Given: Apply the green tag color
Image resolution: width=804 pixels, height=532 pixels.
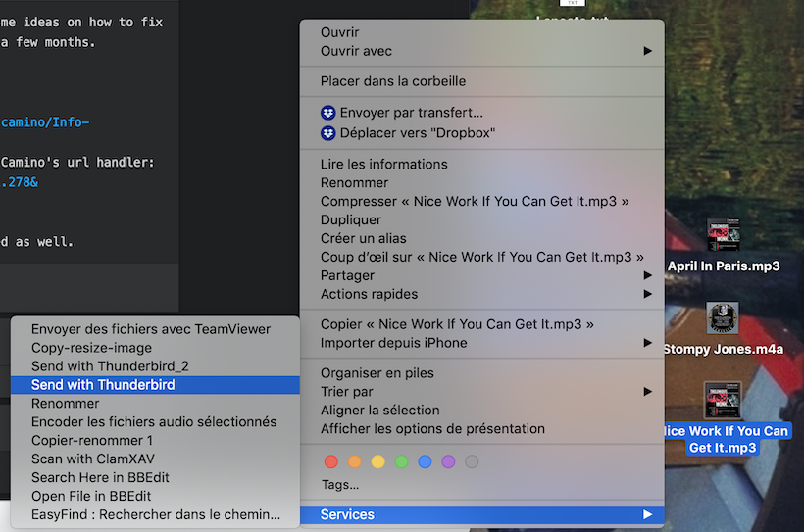Looking at the screenshot, I should (x=401, y=461).
